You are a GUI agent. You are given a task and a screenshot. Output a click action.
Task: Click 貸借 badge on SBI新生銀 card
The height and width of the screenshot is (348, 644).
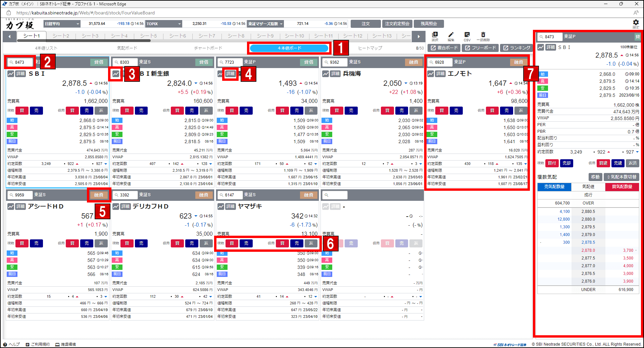(x=204, y=62)
